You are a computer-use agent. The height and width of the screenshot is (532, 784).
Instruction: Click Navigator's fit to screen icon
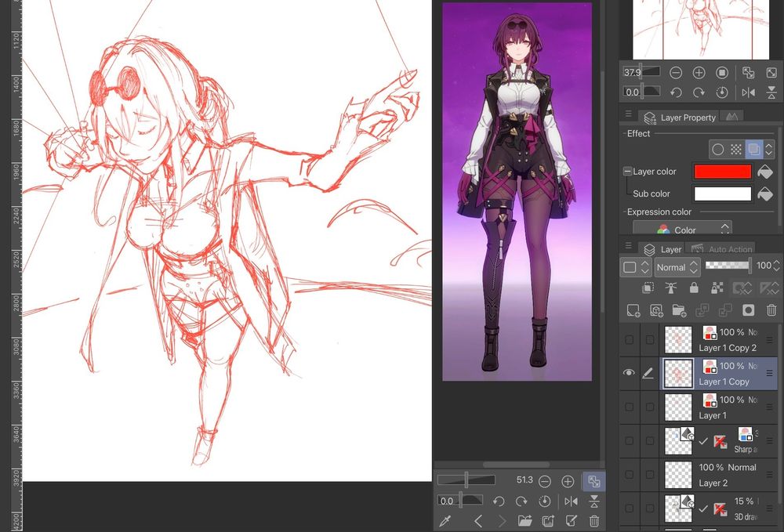pos(771,73)
